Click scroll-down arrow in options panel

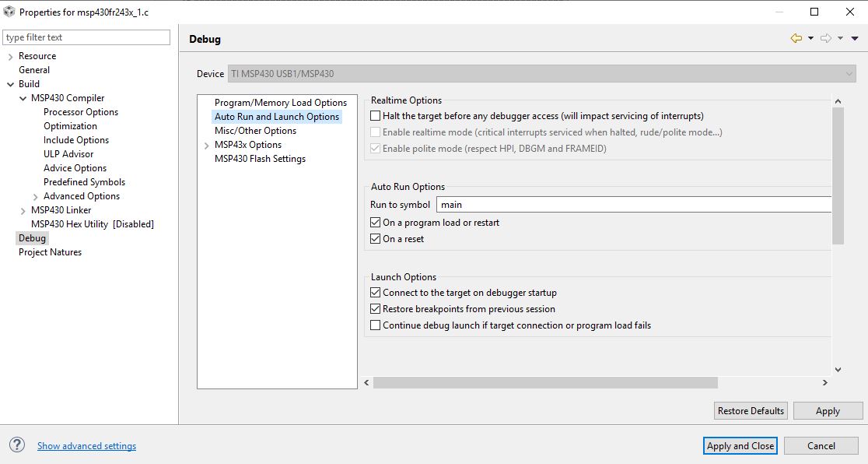coord(838,370)
